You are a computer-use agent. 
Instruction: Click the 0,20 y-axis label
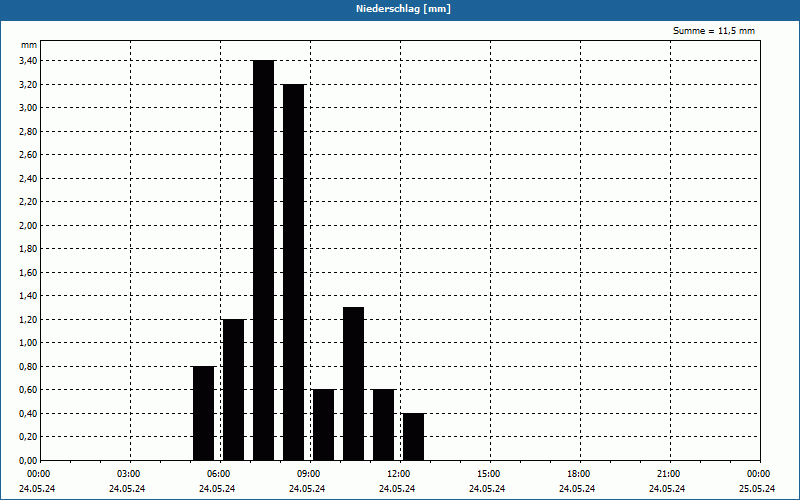tap(28, 437)
